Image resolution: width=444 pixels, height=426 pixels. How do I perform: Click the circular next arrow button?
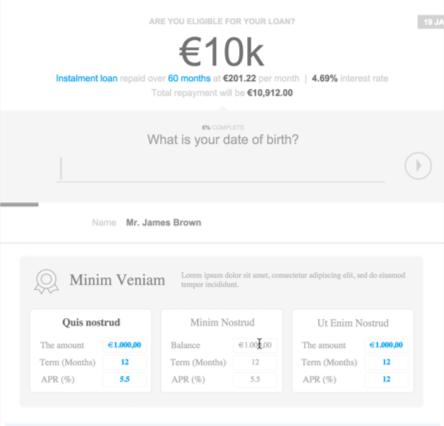point(418,166)
